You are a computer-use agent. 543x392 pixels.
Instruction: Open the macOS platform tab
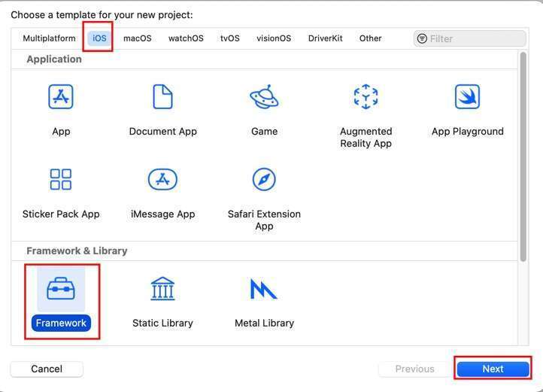[138, 38]
